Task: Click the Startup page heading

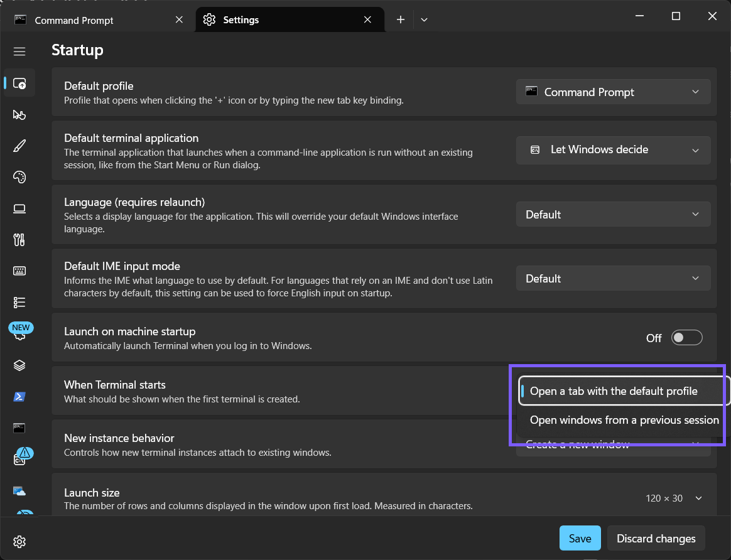Action: tap(77, 50)
